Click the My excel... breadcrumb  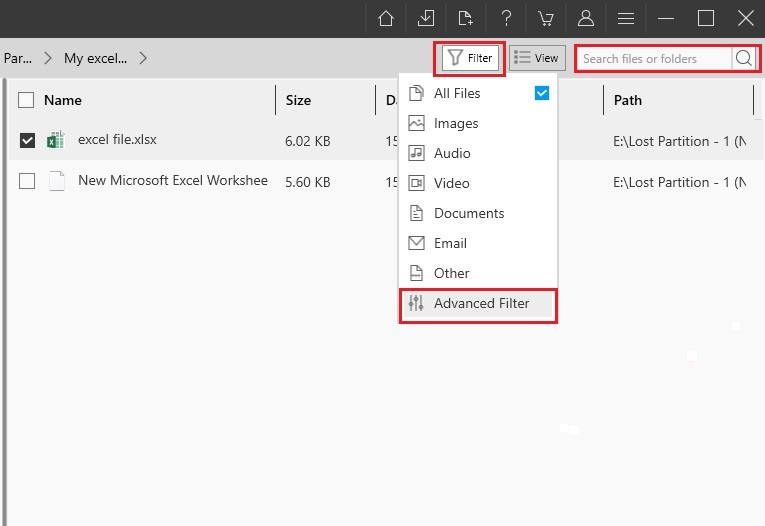point(95,58)
